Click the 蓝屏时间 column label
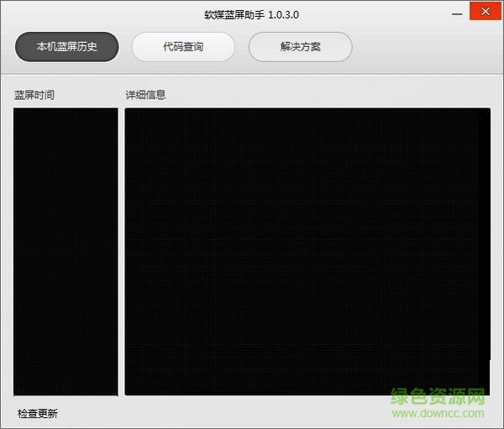 coord(34,95)
